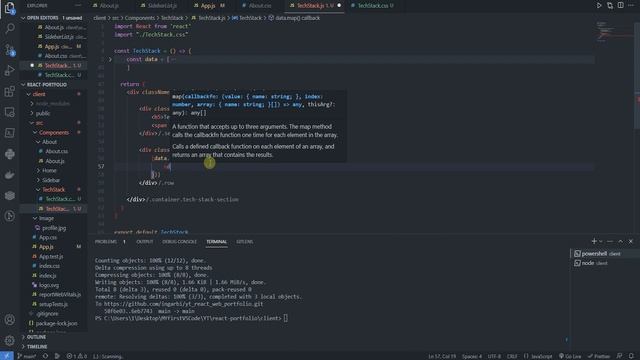Click the Run Code play icon
Screen dimensions: 640x360
click(x=599, y=5)
